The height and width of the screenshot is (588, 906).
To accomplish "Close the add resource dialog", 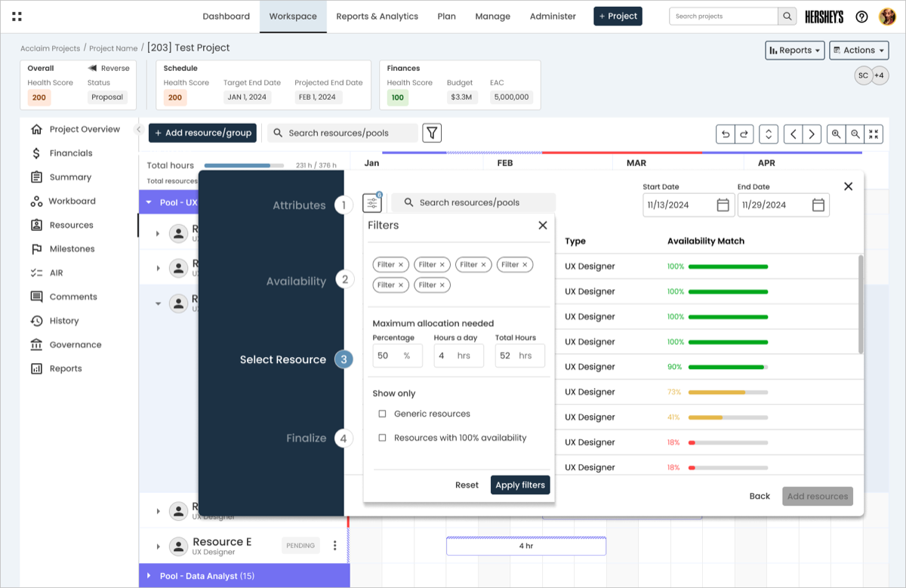I will pos(848,186).
